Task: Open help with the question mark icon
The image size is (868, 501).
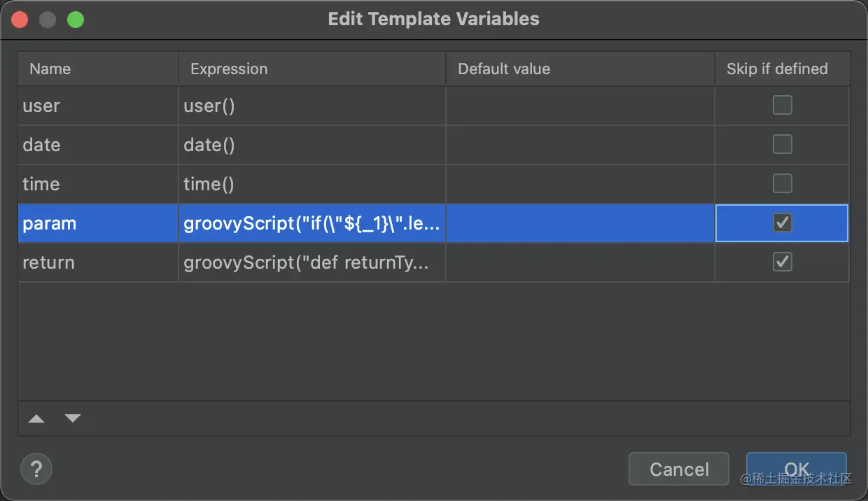Action: 36,469
